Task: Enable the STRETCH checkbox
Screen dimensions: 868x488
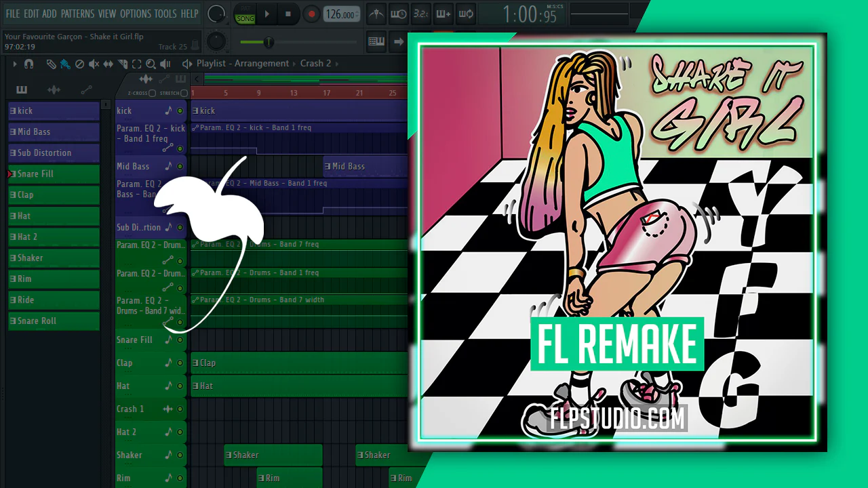Action: (x=184, y=94)
